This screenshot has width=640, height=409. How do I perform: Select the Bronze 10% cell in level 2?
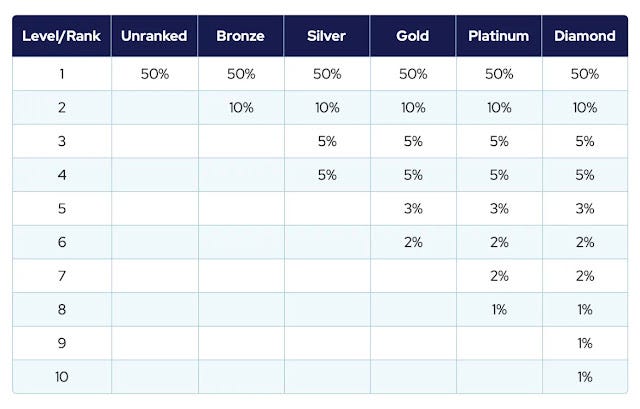point(241,108)
